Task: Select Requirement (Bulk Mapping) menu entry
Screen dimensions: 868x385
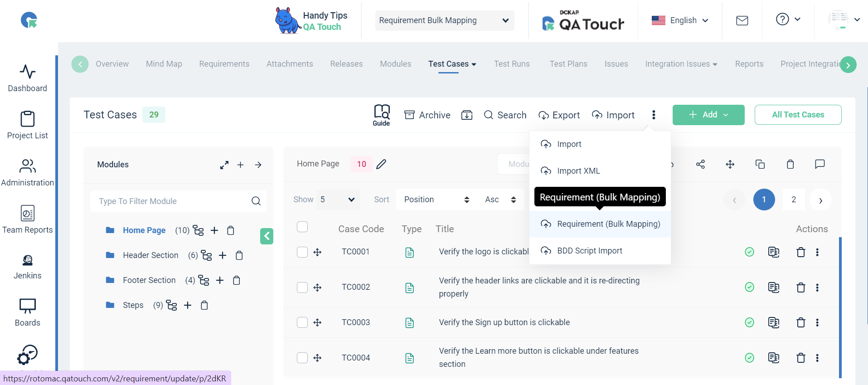Action: click(600, 224)
